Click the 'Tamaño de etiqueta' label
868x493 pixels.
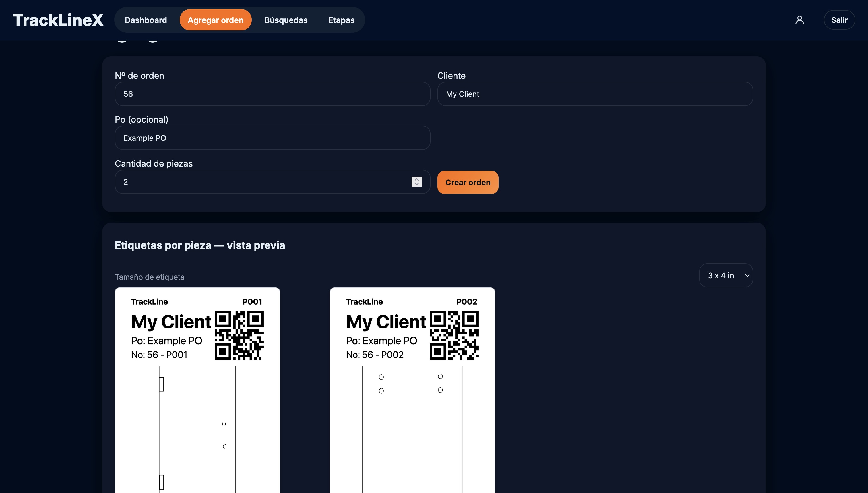click(x=150, y=277)
